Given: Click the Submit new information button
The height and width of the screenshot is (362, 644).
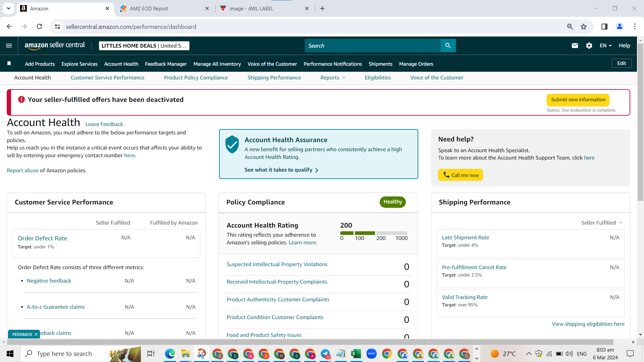Looking at the screenshot, I should click(x=578, y=100).
